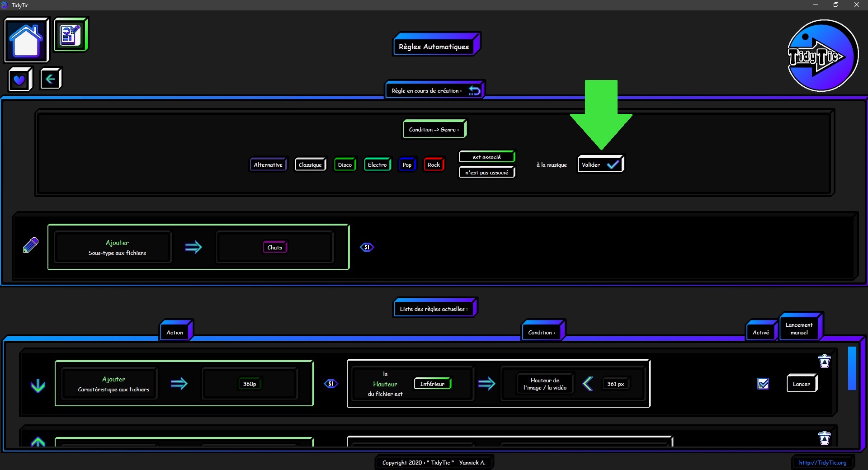Click the SI badge next to Chats
The width and height of the screenshot is (868, 470).
[367, 247]
